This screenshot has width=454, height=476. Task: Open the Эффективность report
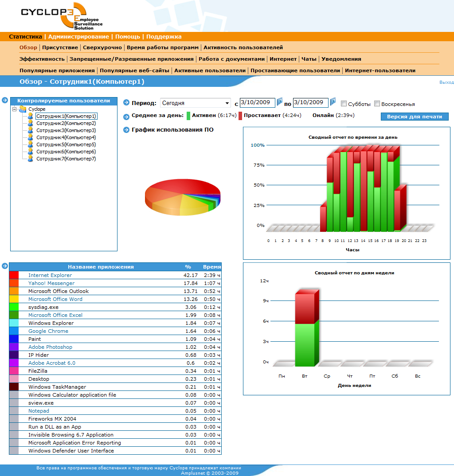pyautogui.click(x=42, y=59)
